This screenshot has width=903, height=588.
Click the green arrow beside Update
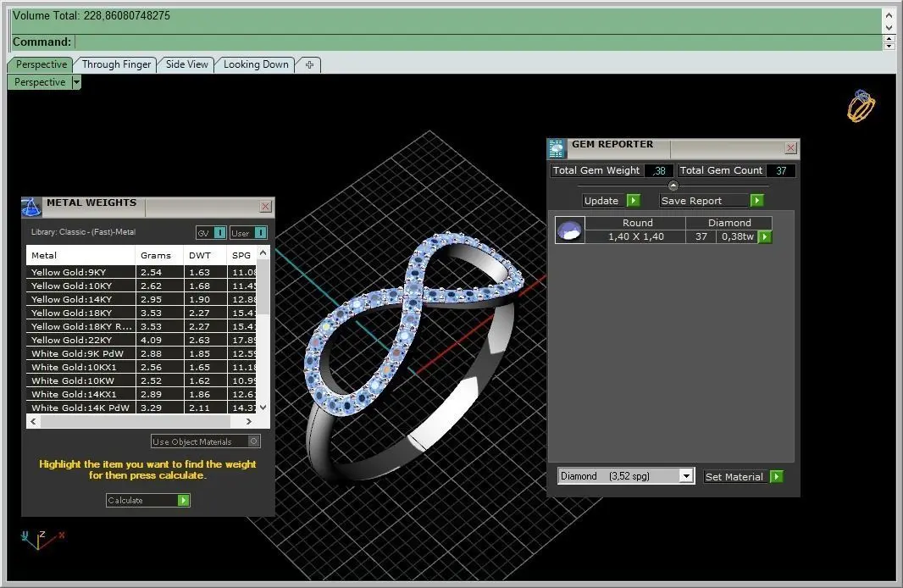tap(633, 201)
